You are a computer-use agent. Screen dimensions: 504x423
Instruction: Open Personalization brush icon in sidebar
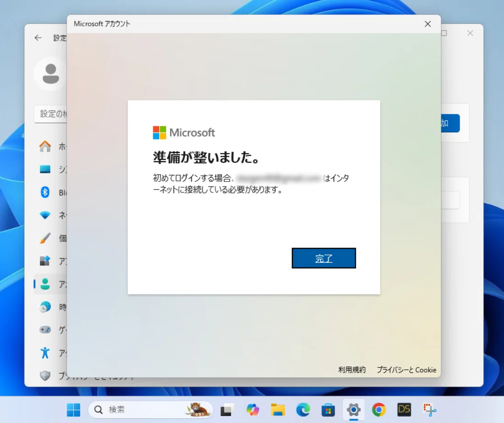[45, 238]
